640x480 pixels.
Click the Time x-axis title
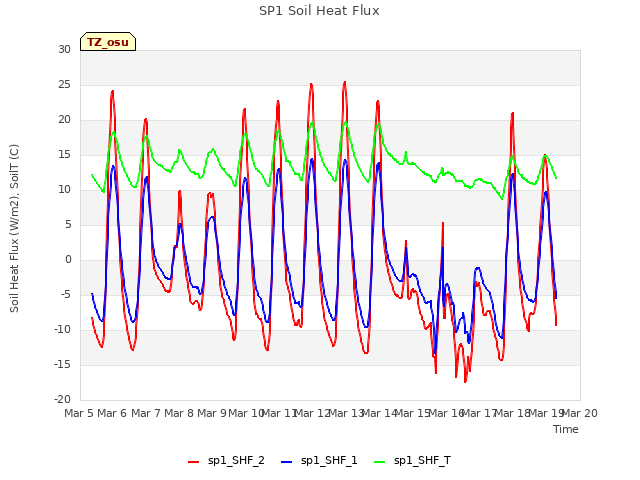click(566, 429)
